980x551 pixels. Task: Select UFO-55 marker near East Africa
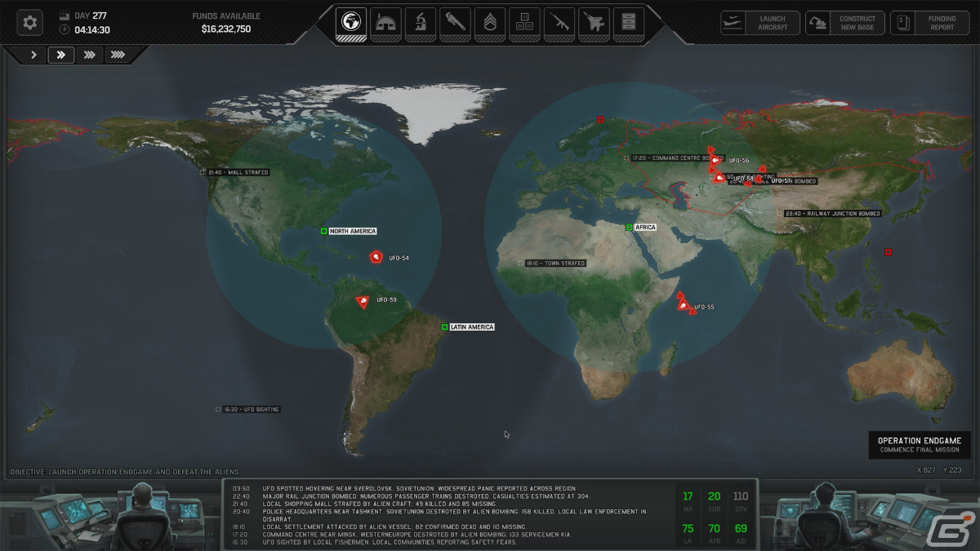683,305
